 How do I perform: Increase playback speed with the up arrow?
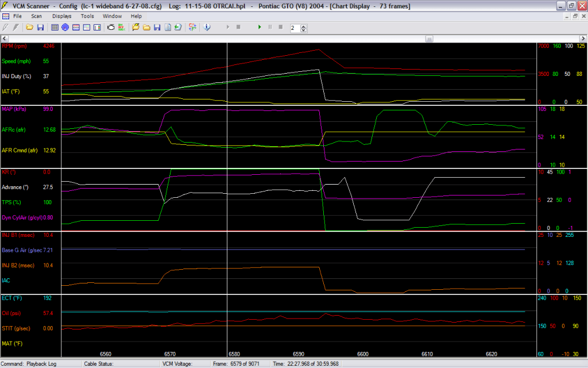coord(304,26)
